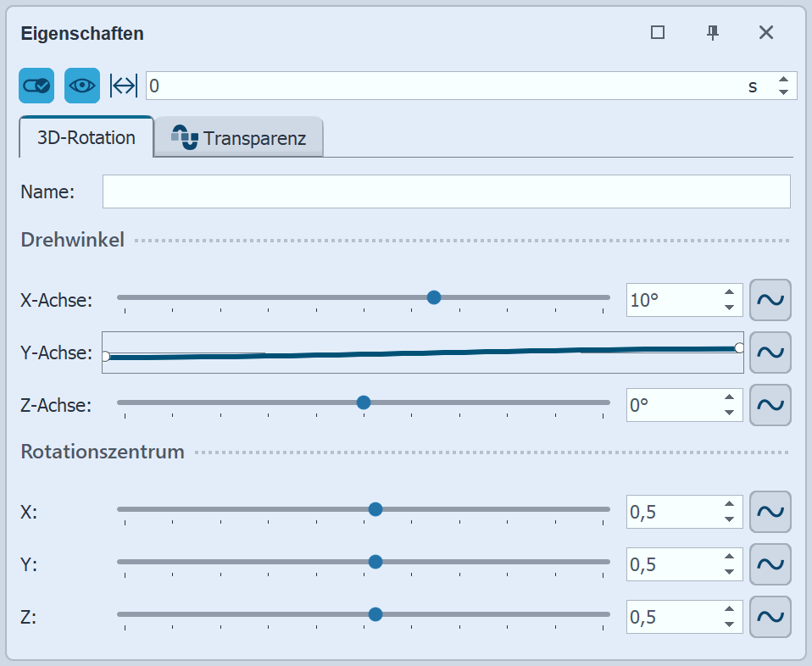
Task: Maximize the Eigenschaften panel
Action: click(x=658, y=33)
